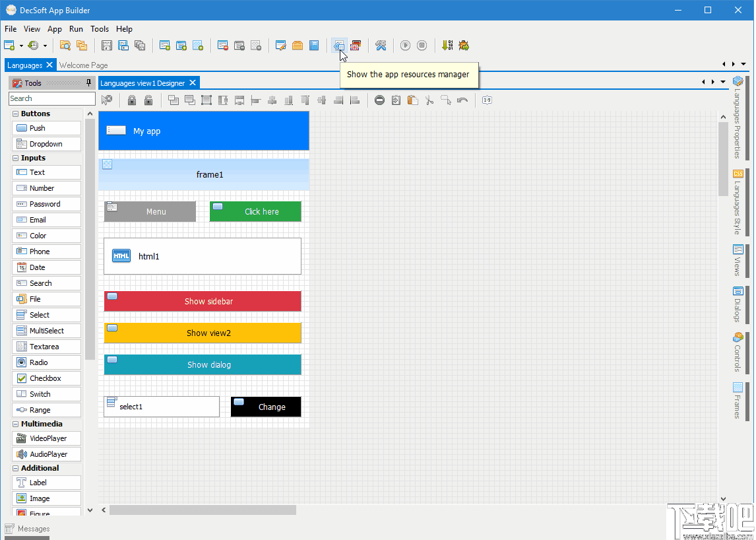Viewport: 756px width, 540px height.
Task: Stop the running app icon
Action: click(x=422, y=46)
